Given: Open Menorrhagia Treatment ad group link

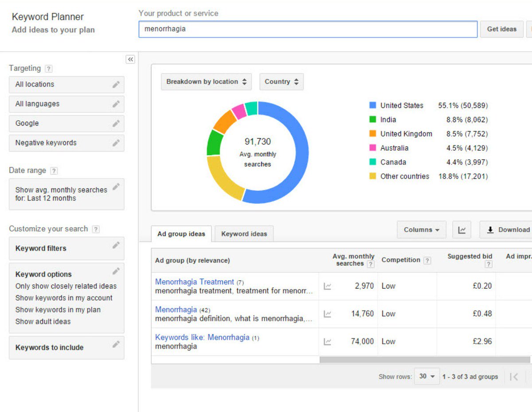Looking at the screenshot, I should click(195, 282).
